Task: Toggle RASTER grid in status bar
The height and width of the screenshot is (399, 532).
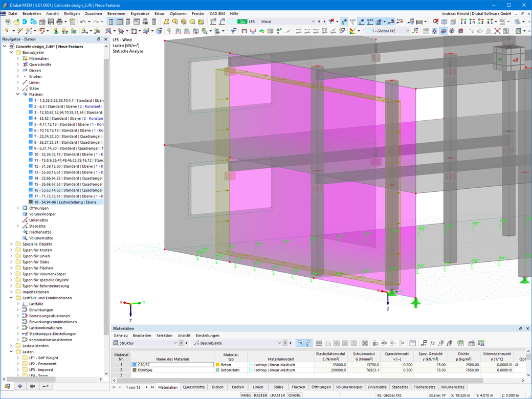Action: (x=260, y=395)
